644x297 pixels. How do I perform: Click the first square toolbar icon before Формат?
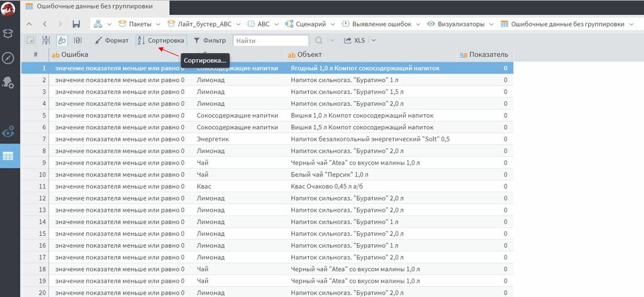[30, 40]
